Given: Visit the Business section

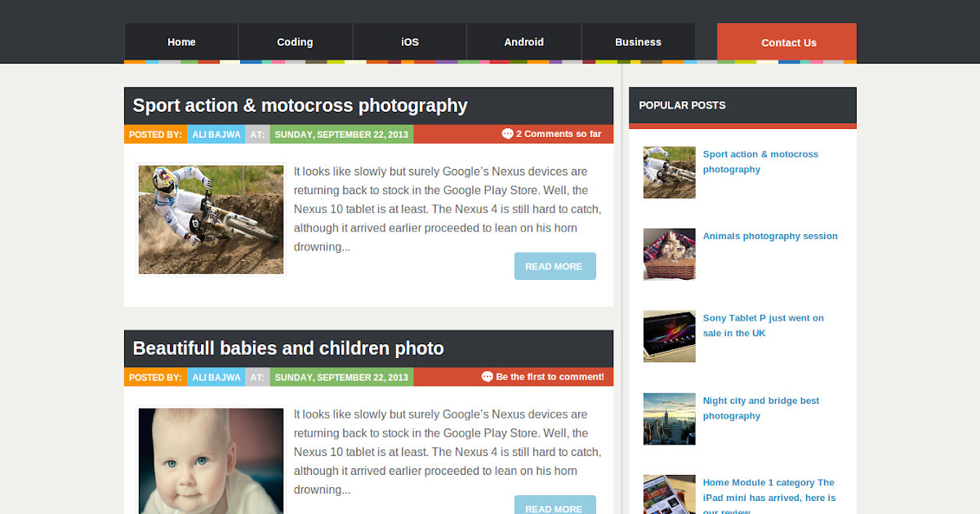Looking at the screenshot, I should click(638, 42).
